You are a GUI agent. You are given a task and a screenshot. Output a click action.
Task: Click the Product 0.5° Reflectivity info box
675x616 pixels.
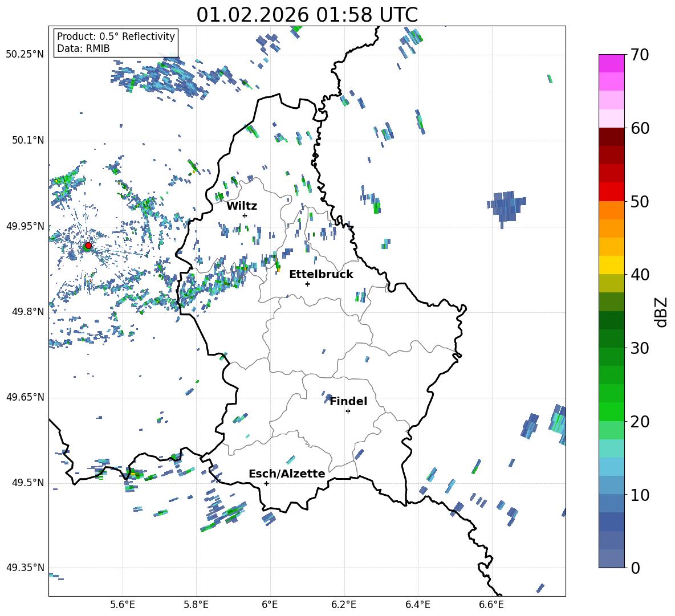point(116,43)
